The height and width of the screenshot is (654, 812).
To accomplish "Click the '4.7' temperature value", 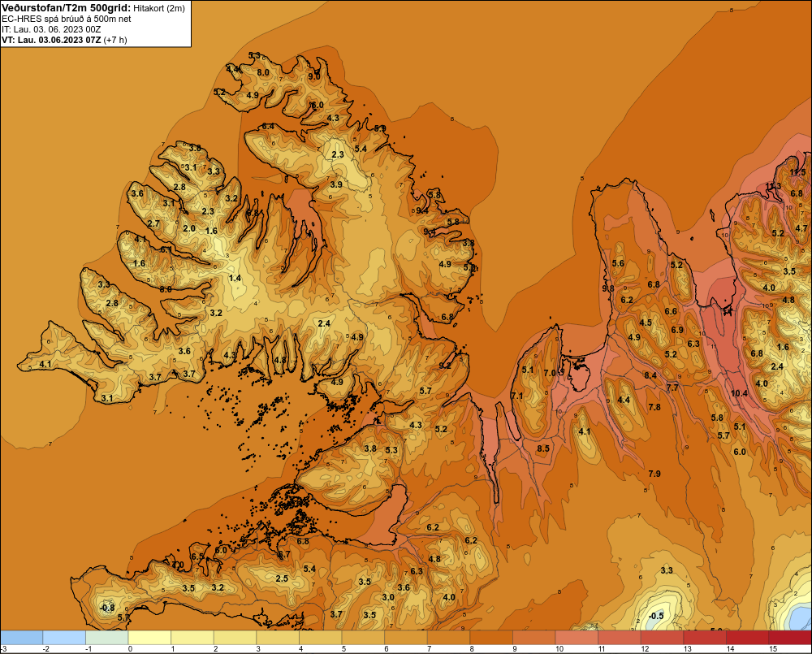I will pyautogui.click(x=801, y=228).
